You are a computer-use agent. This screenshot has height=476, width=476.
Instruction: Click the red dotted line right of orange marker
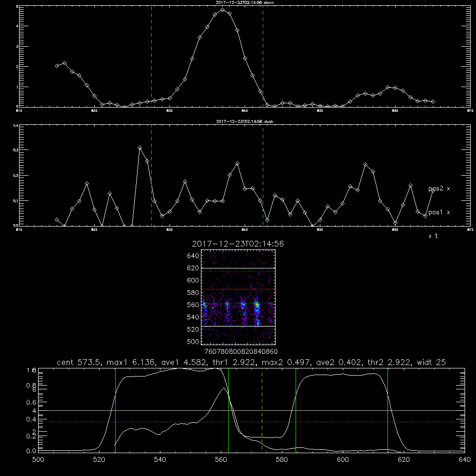[300, 410]
